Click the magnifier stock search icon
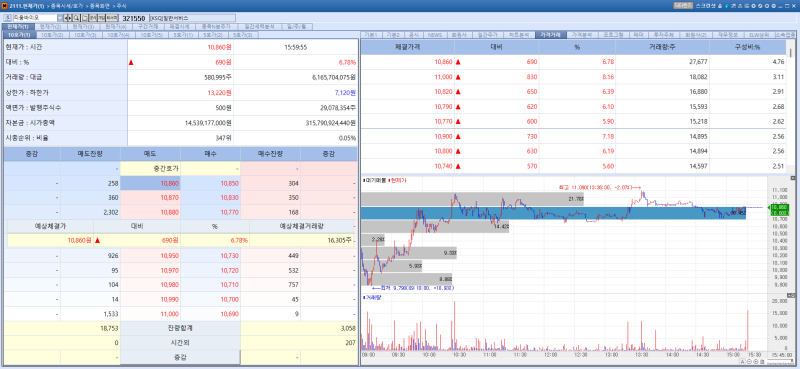 [76, 18]
